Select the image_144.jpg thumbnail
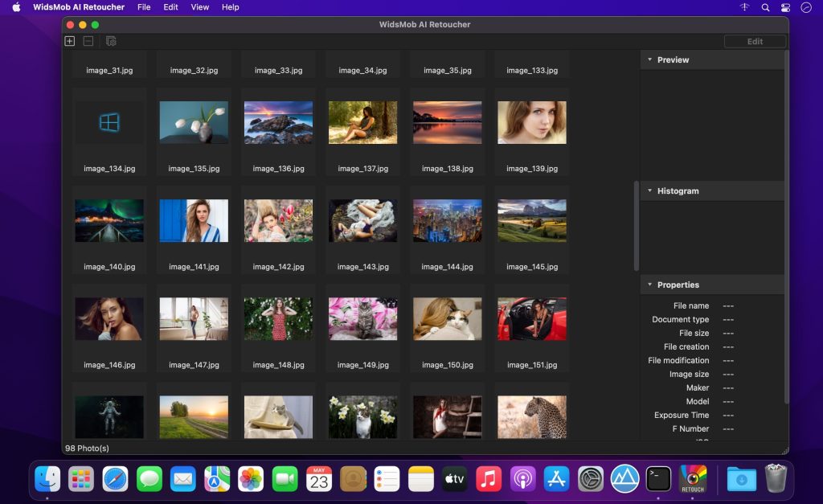Image resolution: width=823 pixels, height=504 pixels. (447, 219)
